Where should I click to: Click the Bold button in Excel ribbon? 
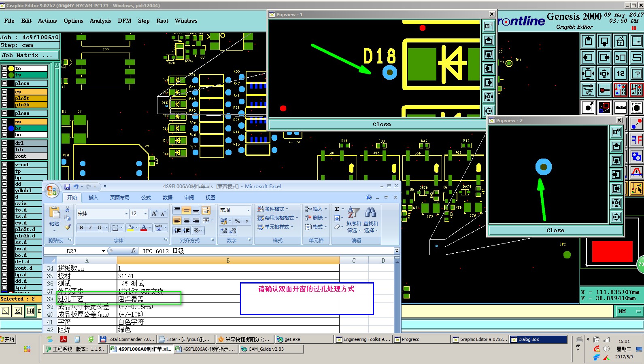pyautogui.click(x=81, y=228)
